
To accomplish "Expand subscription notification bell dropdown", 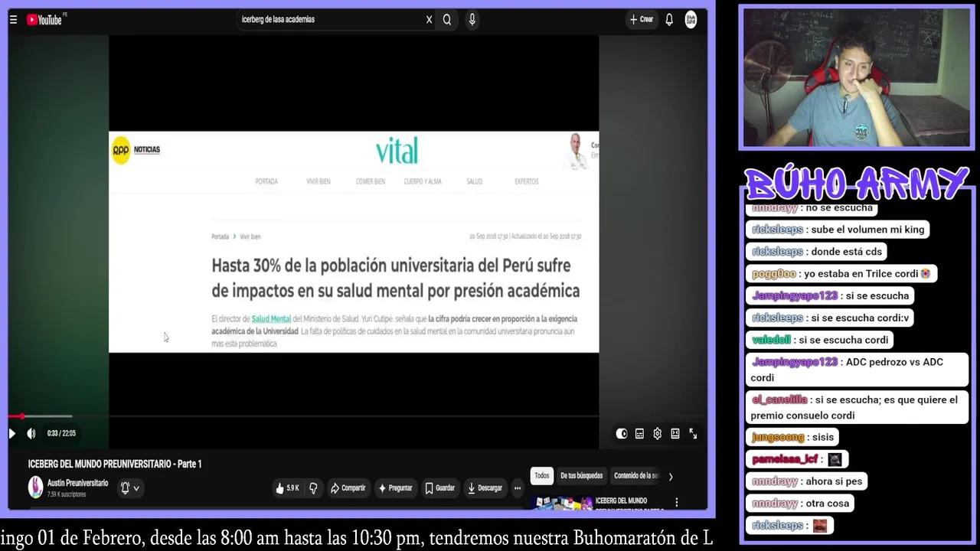I will pos(130,487).
